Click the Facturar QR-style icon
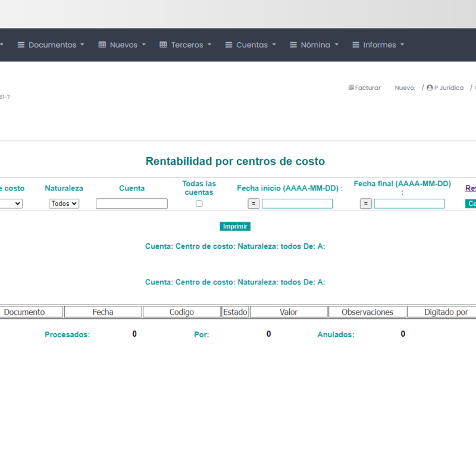The image size is (476, 476). tap(351, 88)
